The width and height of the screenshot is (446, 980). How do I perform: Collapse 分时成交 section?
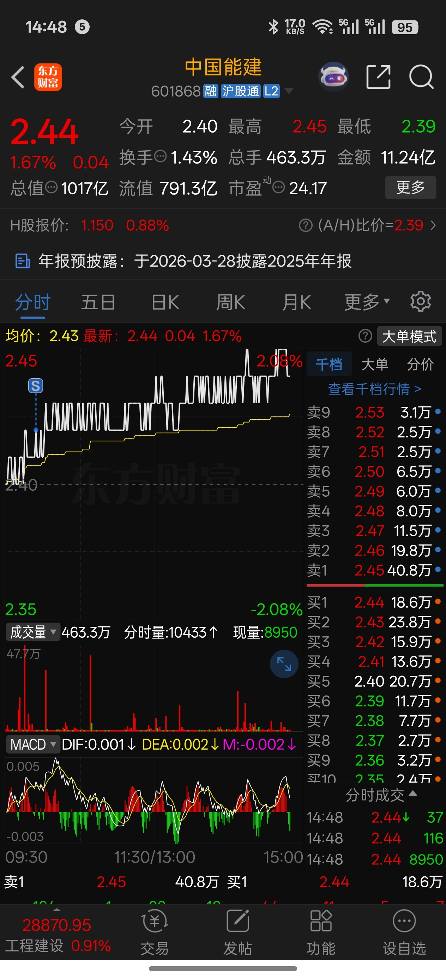(x=381, y=795)
